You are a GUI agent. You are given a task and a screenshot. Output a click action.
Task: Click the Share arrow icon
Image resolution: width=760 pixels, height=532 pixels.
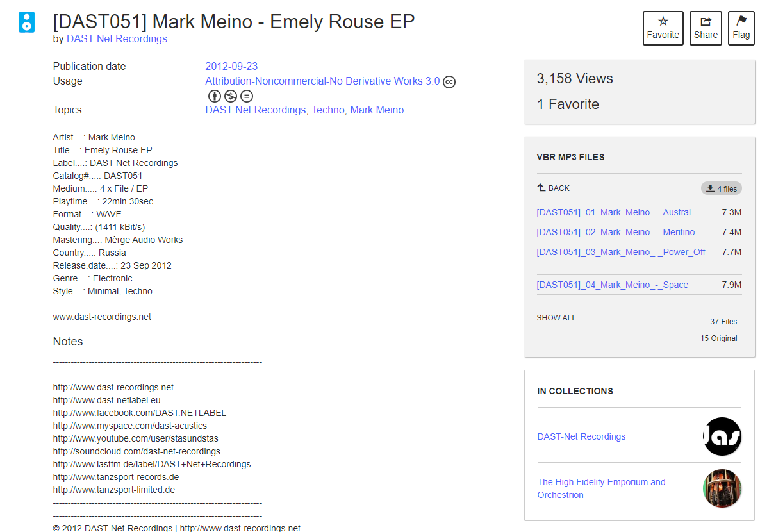click(706, 21)
